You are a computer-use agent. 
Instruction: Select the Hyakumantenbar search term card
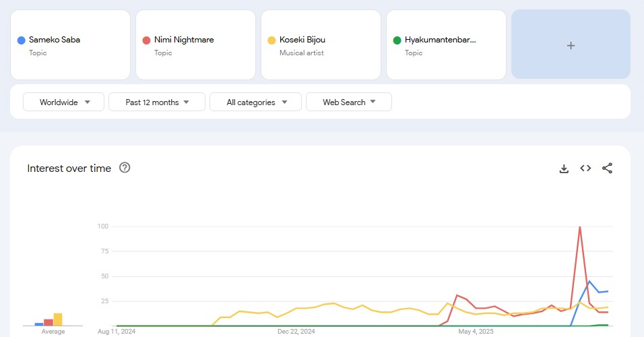(x=446, y=44)
